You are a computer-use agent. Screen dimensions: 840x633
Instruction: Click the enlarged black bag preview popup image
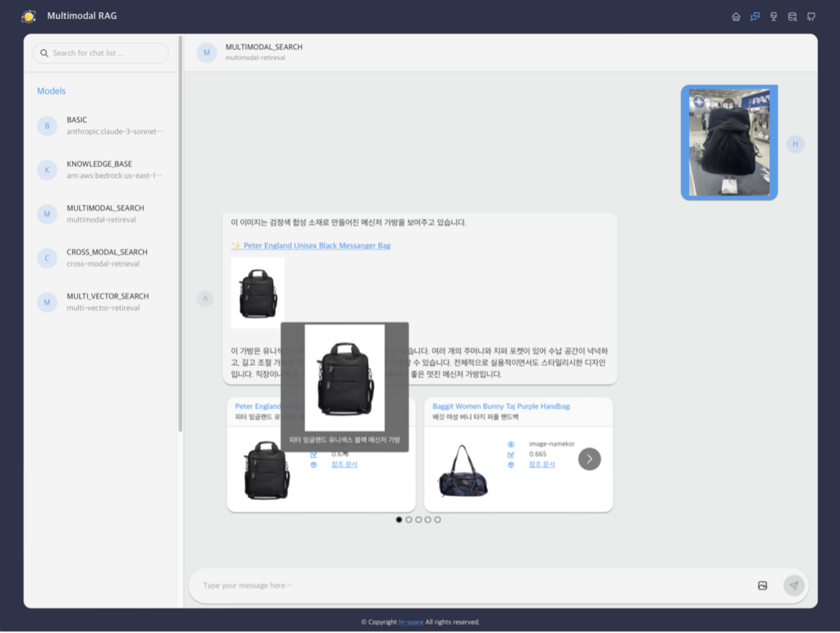345,377
